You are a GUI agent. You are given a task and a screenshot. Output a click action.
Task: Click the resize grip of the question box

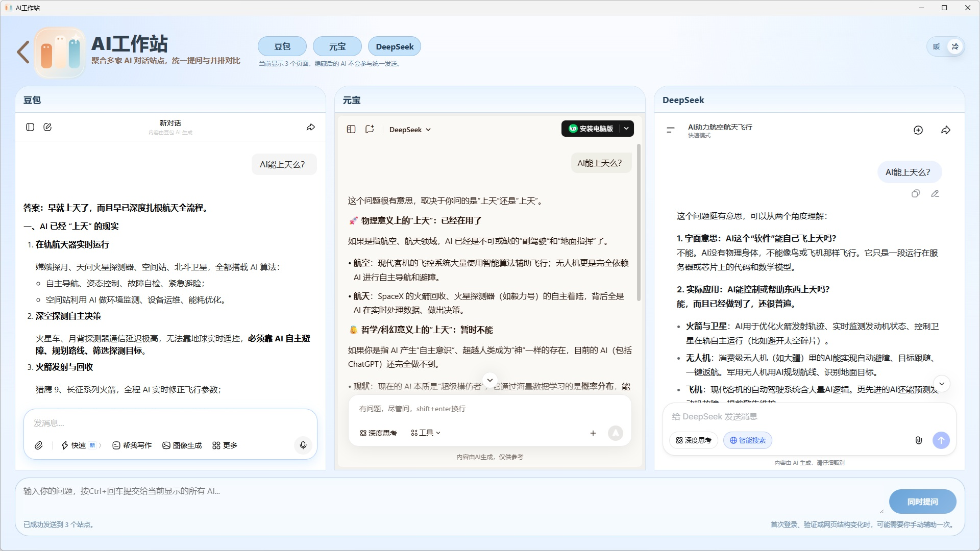[881, 511]
